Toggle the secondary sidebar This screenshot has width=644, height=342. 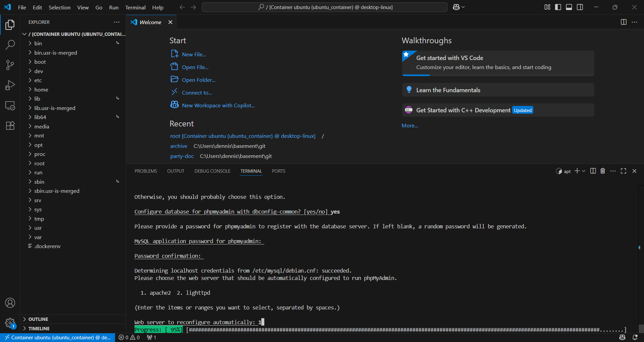click(x=580, y=7)
